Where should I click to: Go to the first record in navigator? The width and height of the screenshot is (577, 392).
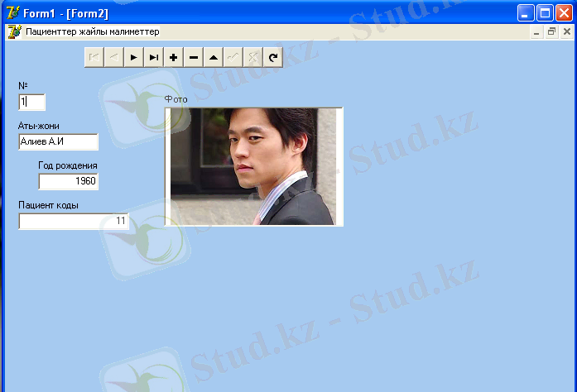(94, 57)
